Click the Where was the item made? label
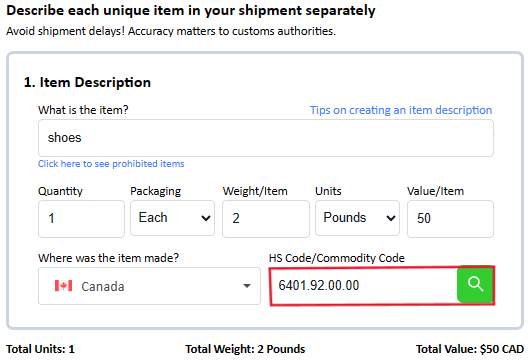 (108, 258)
